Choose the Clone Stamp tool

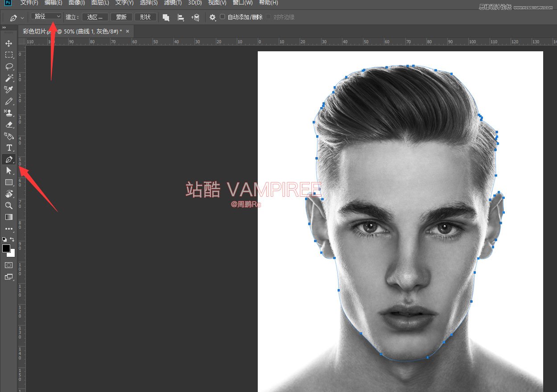(x=8, y=113)
